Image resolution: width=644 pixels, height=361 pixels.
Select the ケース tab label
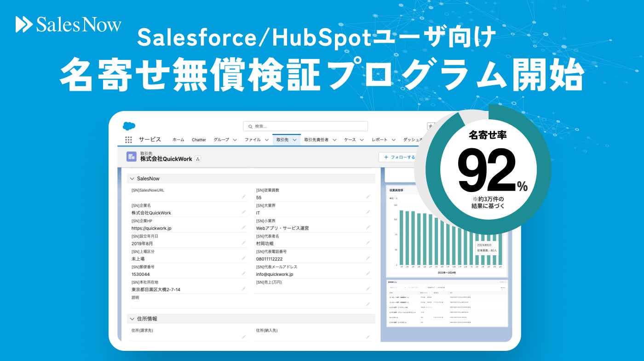pos(350,140)
